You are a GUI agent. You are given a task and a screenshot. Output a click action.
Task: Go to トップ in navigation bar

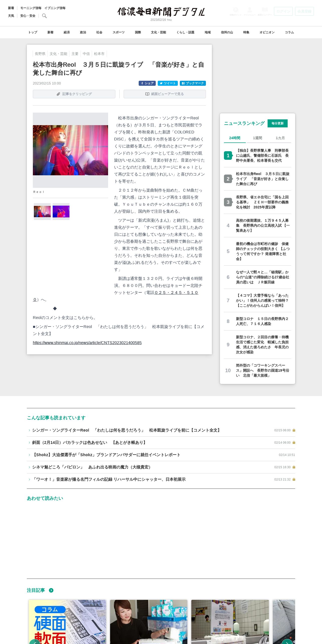33,32
